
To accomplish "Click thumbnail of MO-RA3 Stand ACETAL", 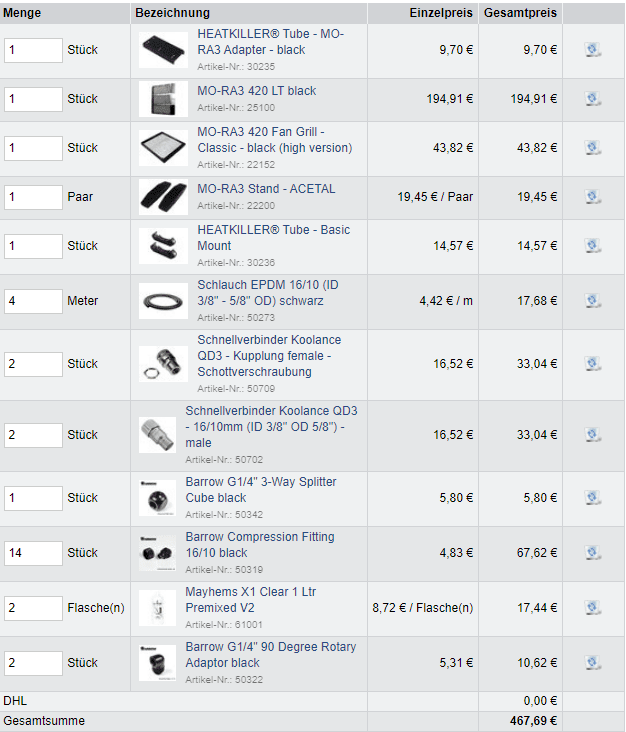I will point(163,197).
